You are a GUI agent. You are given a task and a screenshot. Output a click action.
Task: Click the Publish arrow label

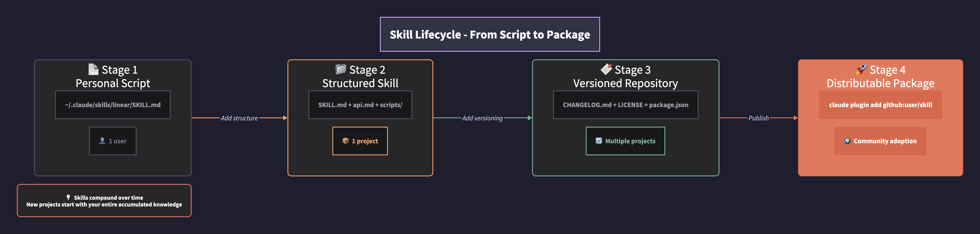(759, 118)
